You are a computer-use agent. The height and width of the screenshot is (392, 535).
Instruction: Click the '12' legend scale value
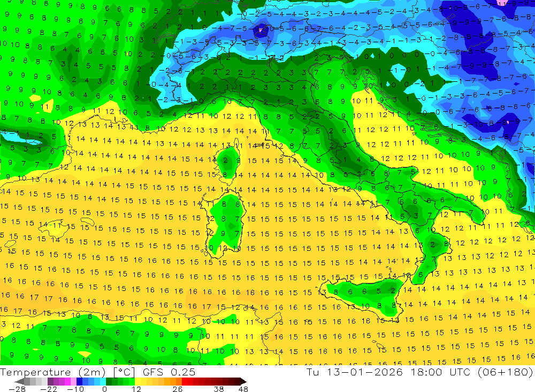click(x=136, y=389)
